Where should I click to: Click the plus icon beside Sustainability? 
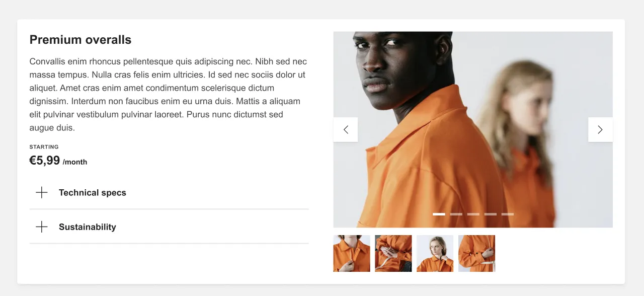(x=42, y=227)
